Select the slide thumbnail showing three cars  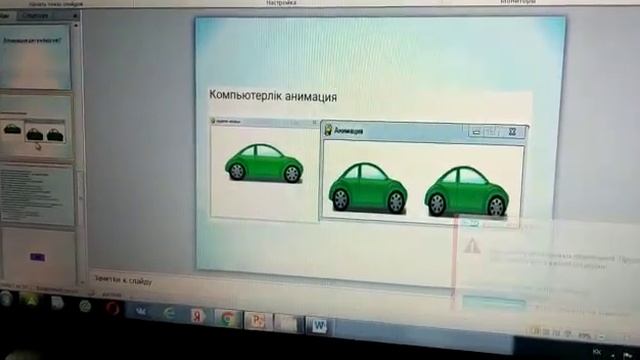(37, 127)
